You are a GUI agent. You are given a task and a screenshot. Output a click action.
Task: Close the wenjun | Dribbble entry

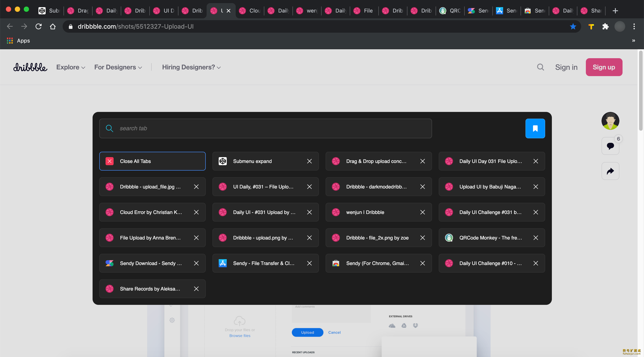(422, 212)
